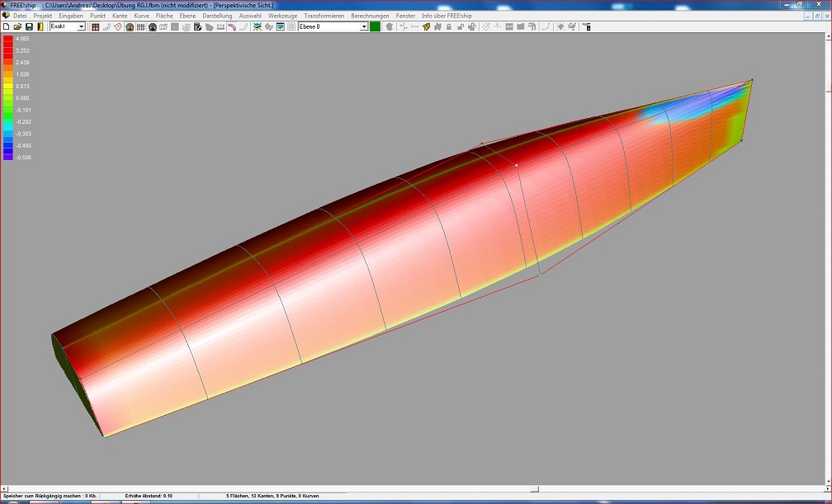Open the Berechnungen menu
This screenshot has width=832, height=504.
[x=370, y=16]
